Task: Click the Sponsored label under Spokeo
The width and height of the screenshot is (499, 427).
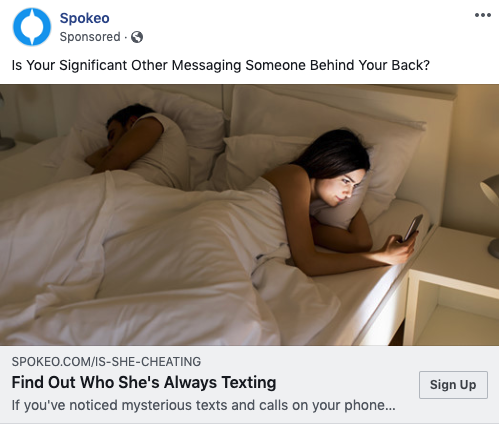Action: [90, 37]
